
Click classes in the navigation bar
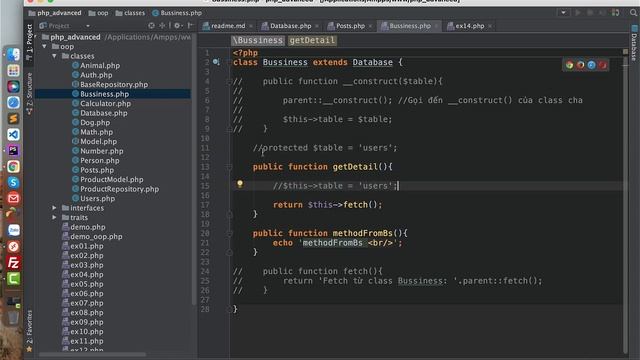[x=130, y=13]
